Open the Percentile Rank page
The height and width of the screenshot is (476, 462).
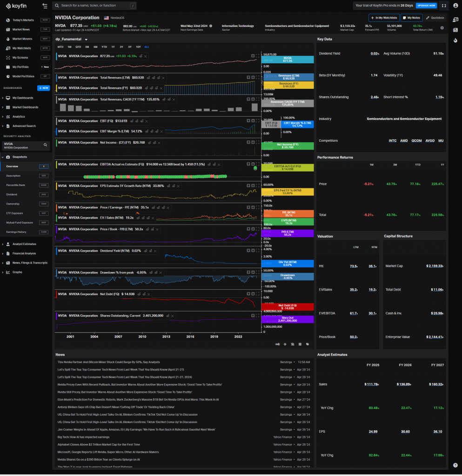27,185
